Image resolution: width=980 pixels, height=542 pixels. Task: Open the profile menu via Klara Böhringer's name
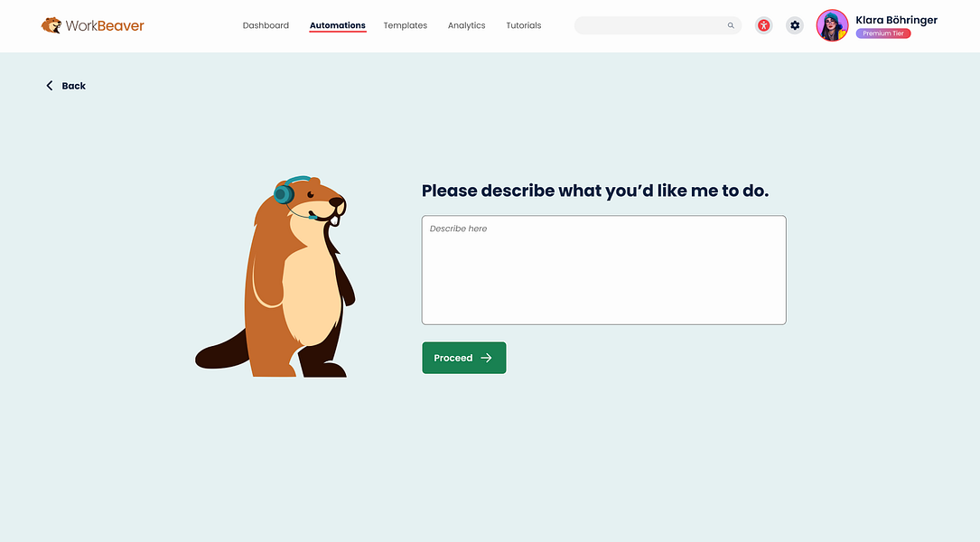point(896,19)
